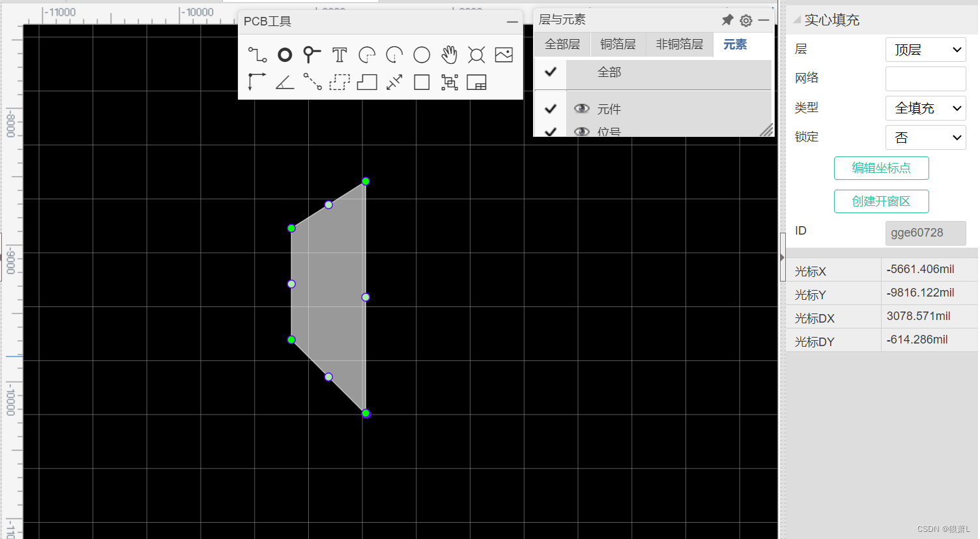The height and width of the screenshot is (539, 980).
Task: Minimize the PCB工具 panel
Action: pos(513,22)
